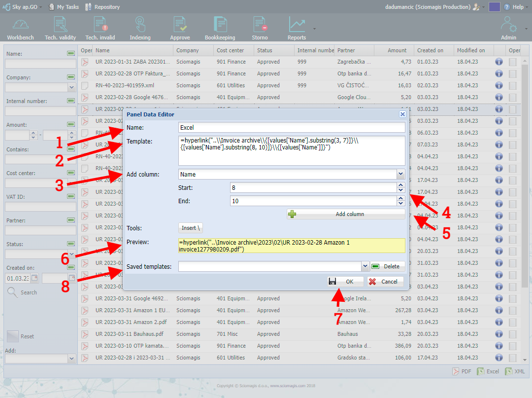Close the Panel Data Editor dialog

tap(402, 114)
